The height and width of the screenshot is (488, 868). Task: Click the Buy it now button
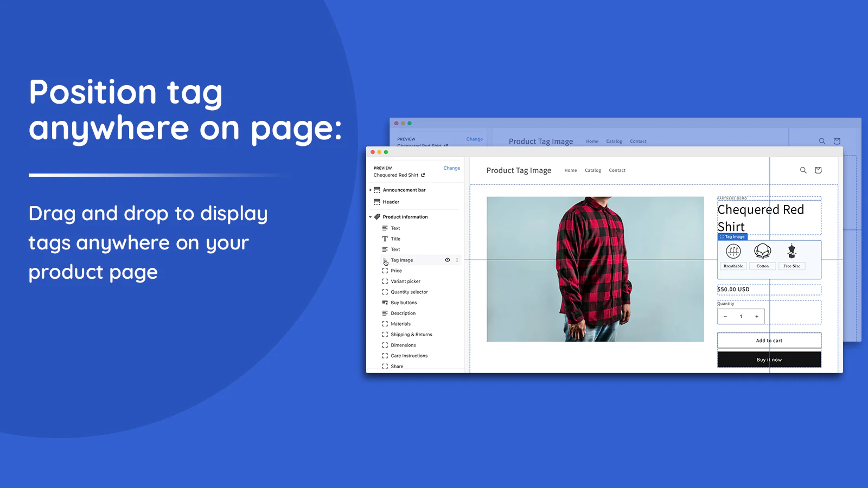click(x=769, y=359)
